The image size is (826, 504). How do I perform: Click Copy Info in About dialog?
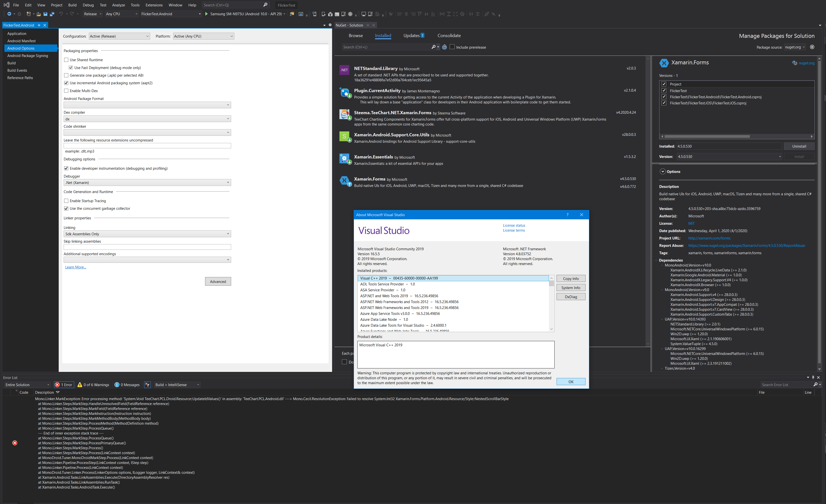(x=571, y=278)
